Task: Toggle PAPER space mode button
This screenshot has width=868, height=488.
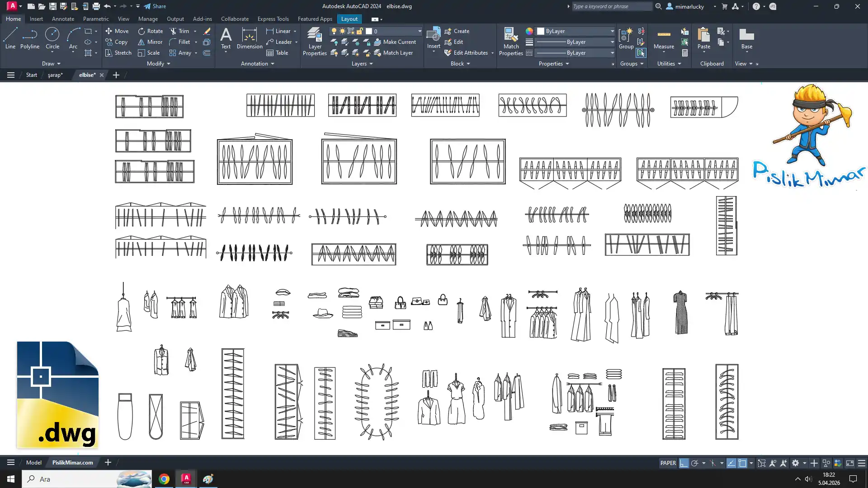Action: [668, 463]
